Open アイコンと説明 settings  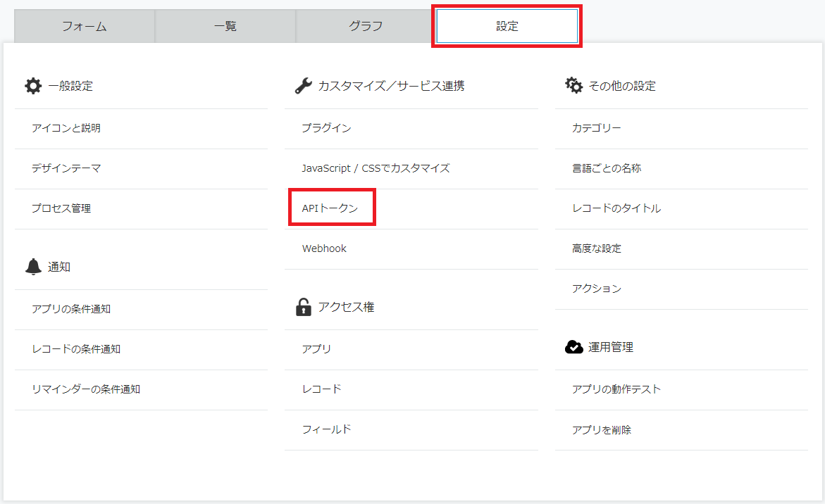66,128
